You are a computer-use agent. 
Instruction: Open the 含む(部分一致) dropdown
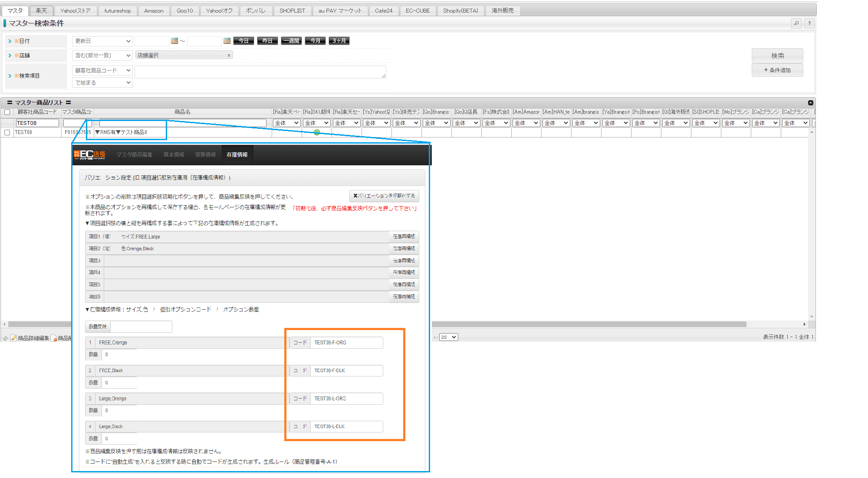pos(102,55)
